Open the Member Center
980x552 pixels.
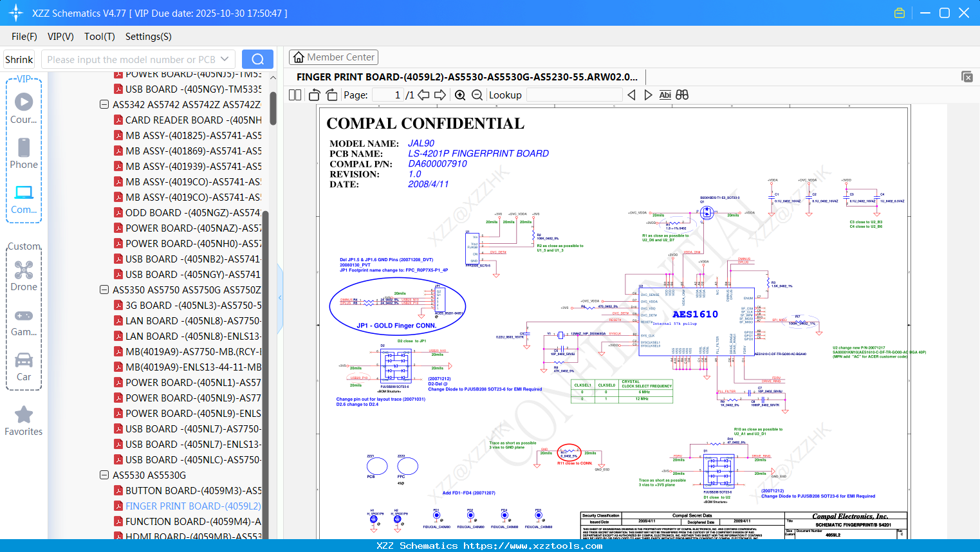(333, 57)
